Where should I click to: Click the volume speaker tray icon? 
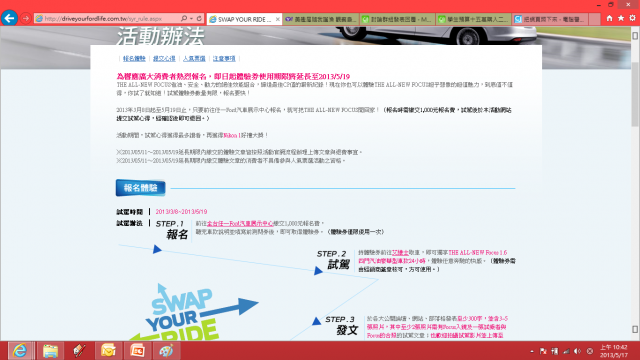click(578, 351)
